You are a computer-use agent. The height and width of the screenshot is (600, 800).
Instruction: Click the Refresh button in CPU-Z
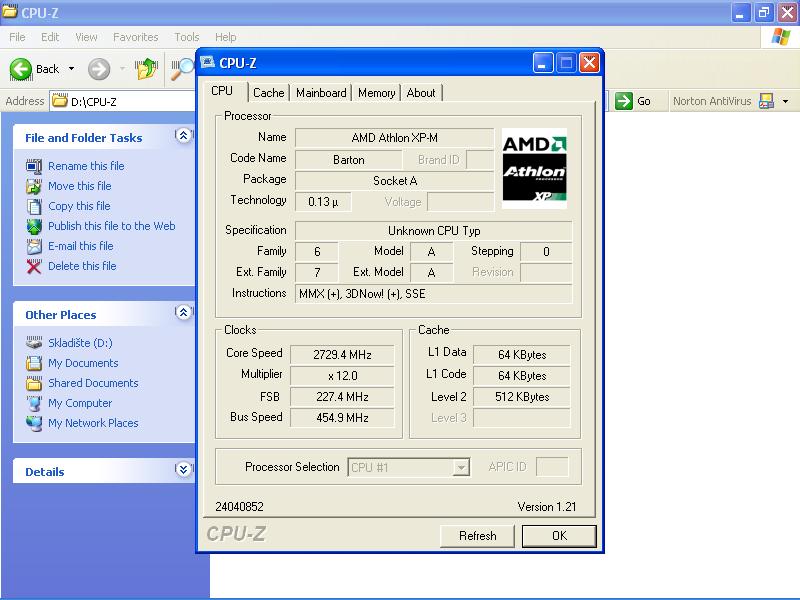(x=477, y=536)
